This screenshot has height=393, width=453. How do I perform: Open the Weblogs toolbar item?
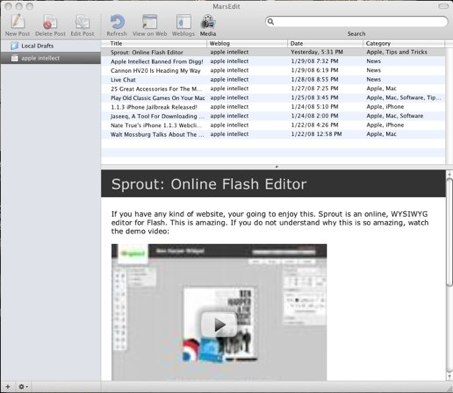pyautogui.click(x=183, y=22)
